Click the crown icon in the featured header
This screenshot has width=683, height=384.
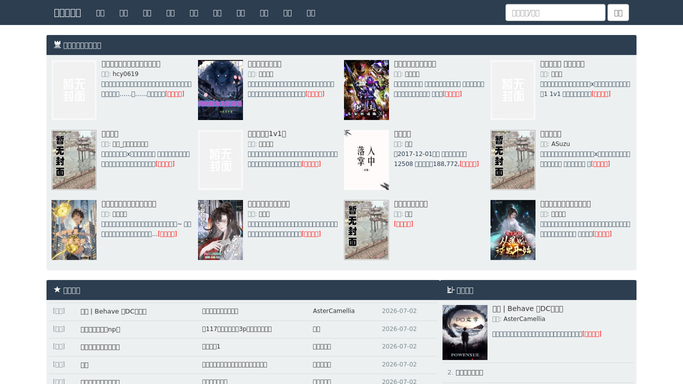[x=57, y=45]
